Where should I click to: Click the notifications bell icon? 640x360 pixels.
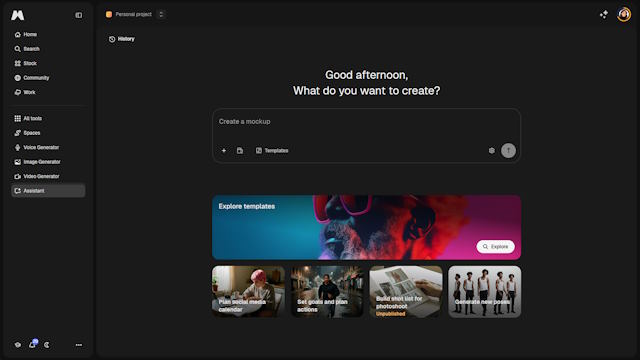(x=33, y=344)
